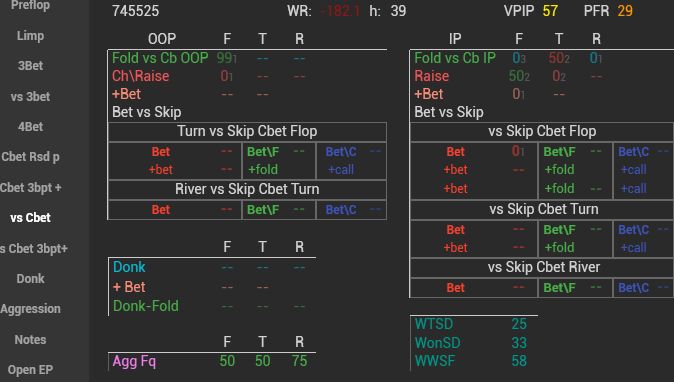Click IP vs Skip Cbet Flop header
Screen dimensions: 674x382
(x=542, y=131)
